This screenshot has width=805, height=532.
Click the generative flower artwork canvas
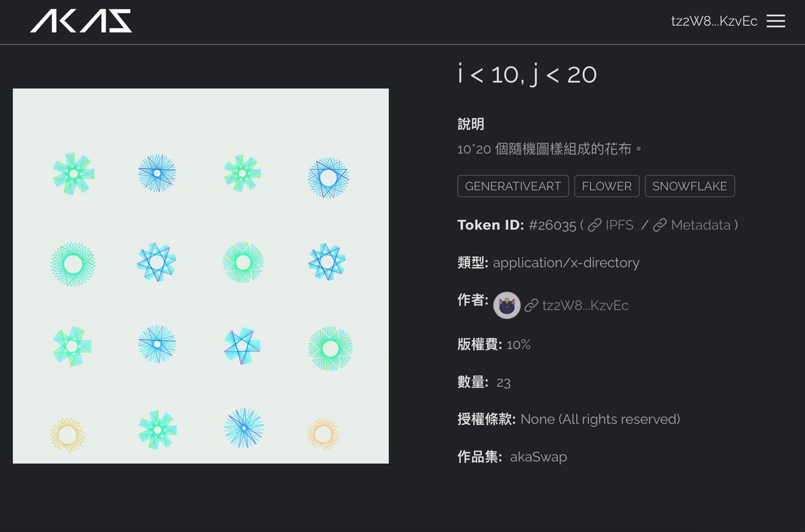pos(201,276)
